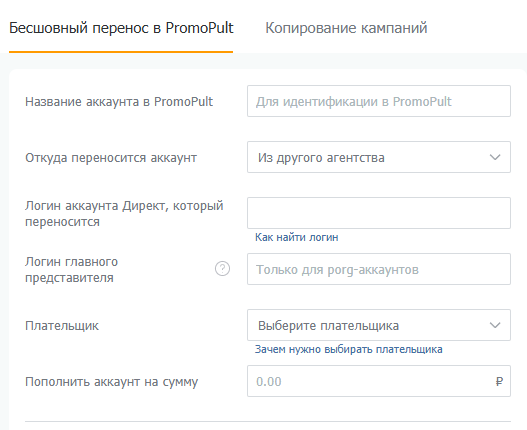Click the Логин аккаунта Директ input field
Viewport: 527px width, 430px height.
pos(379,213)
